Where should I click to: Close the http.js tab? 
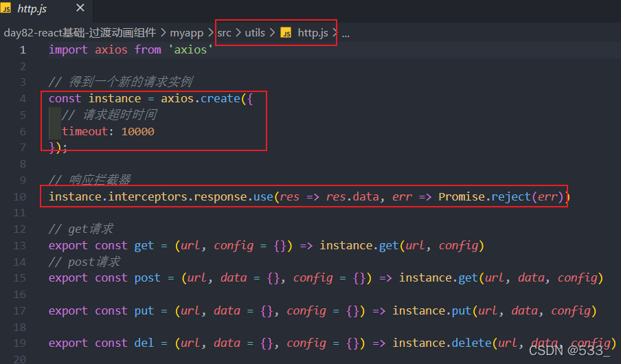(80, 8)
